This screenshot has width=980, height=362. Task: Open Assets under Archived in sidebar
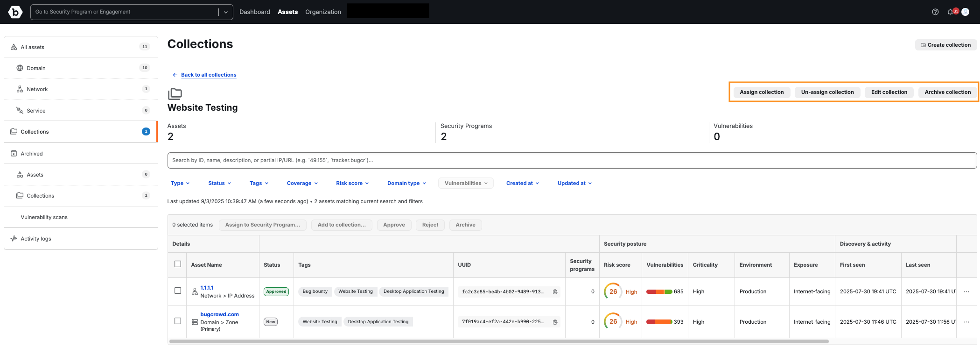[81, 175]
